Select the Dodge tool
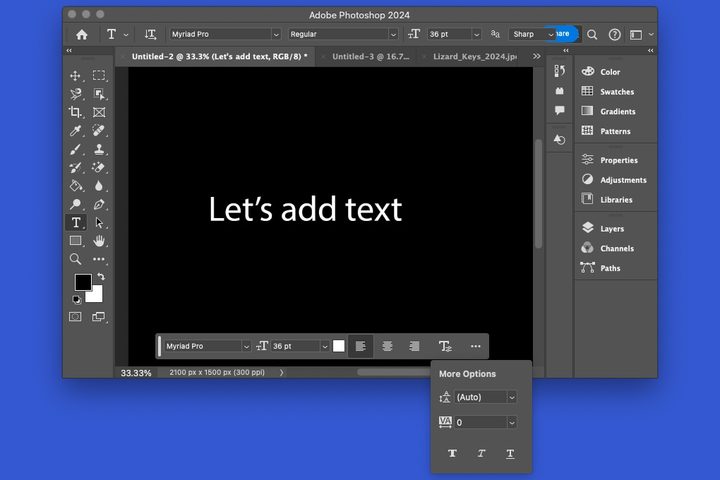Image resolution: width=720 pixels, height=480 pixels. (x=75, y=204)
